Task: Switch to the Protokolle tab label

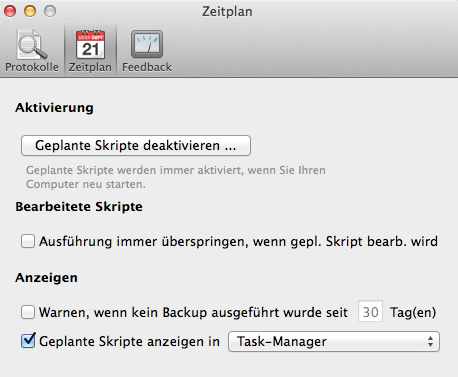Action: click(32, 67)
